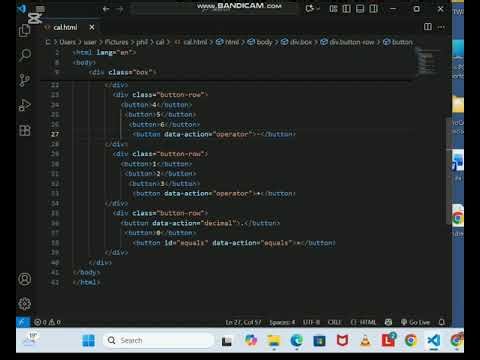Open the Extensions view

25,130
